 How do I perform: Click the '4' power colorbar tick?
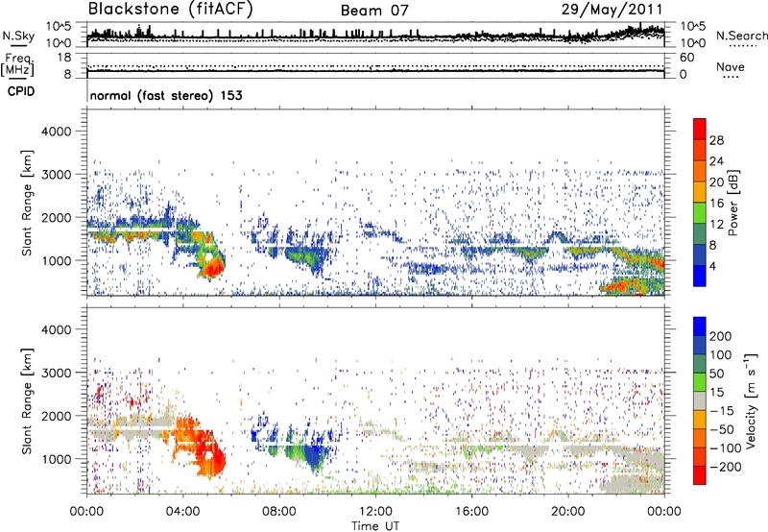click(712, 266)
